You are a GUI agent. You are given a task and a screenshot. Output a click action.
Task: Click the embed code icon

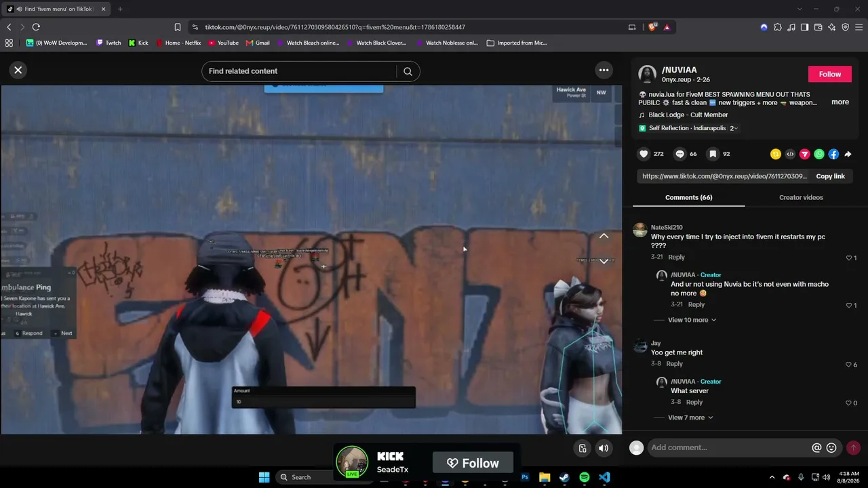pyautogui.click(x=790, y=154)
